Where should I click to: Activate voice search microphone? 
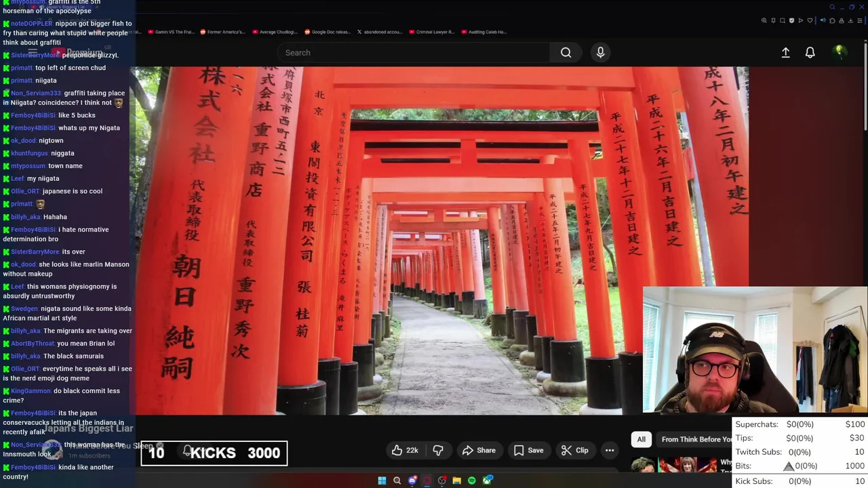pos(600,52)
